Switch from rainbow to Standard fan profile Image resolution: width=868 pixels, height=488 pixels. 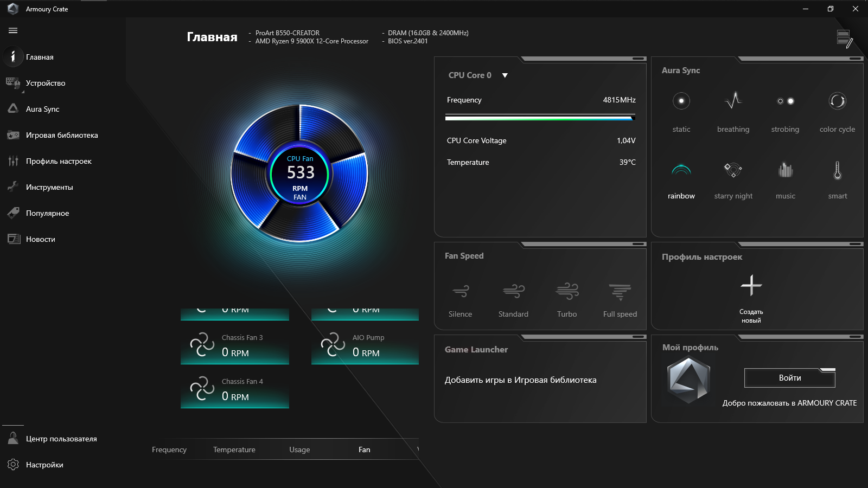click(x=513, y=298)
